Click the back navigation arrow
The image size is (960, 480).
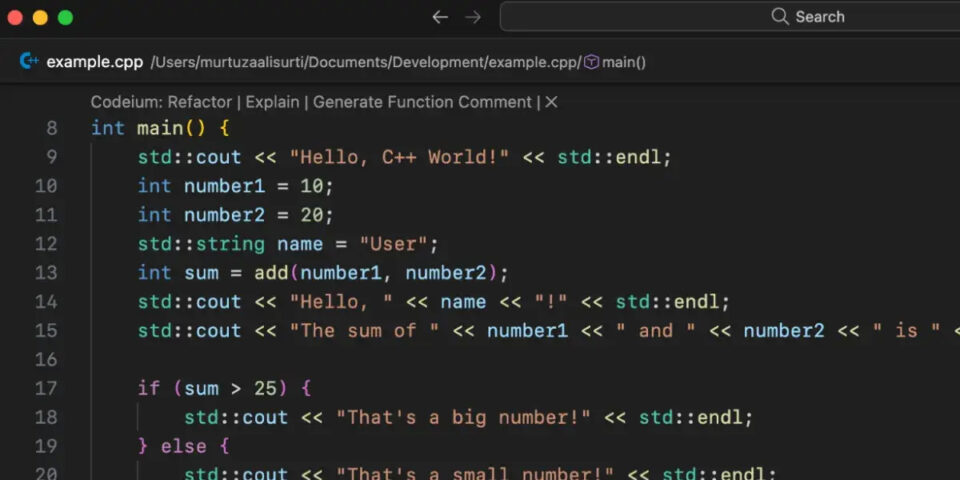[x=440, y=17]
